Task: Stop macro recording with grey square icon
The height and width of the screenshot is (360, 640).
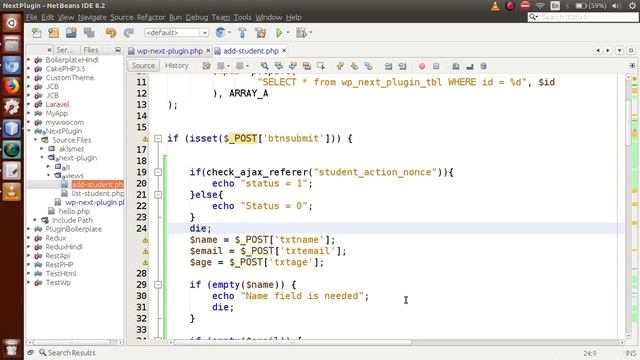Action: 436,66
